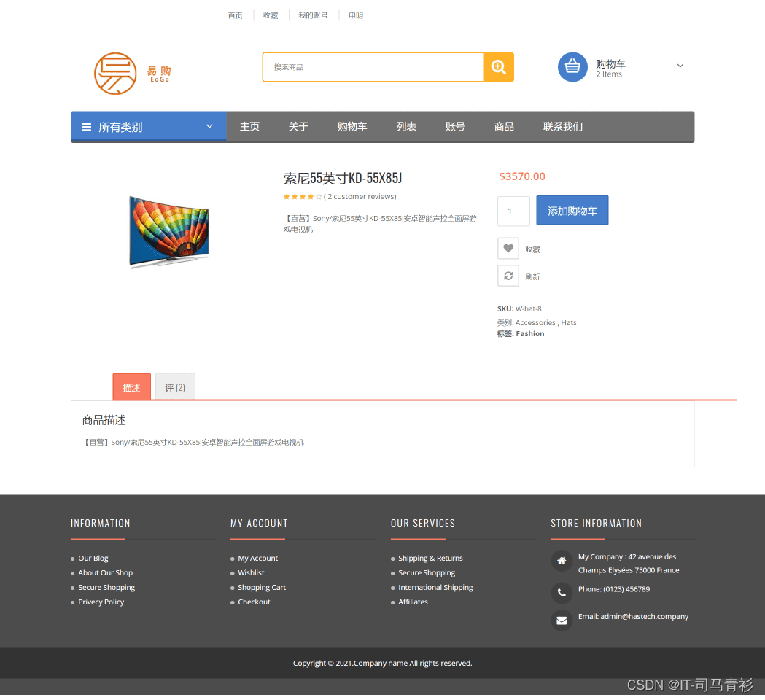Switch to the 评 (2) reviews tab
Viewport: 765px width, 700px height.
coord(175,387)
